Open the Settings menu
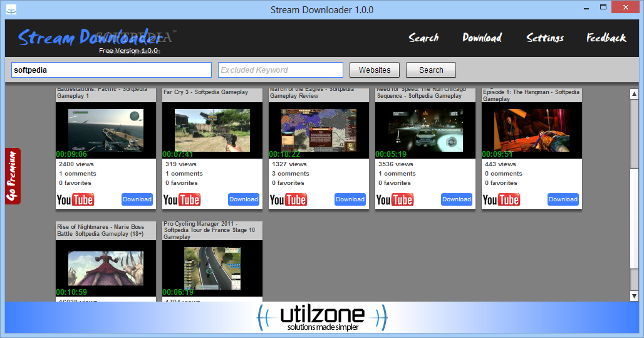 [545, 38]
